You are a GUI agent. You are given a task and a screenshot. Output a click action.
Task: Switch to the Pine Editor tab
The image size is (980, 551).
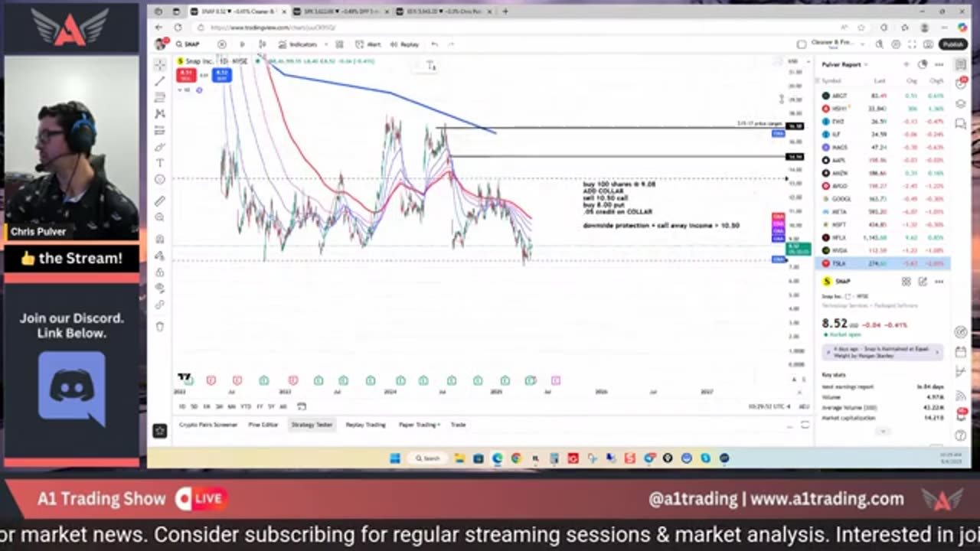pos(263,425)
